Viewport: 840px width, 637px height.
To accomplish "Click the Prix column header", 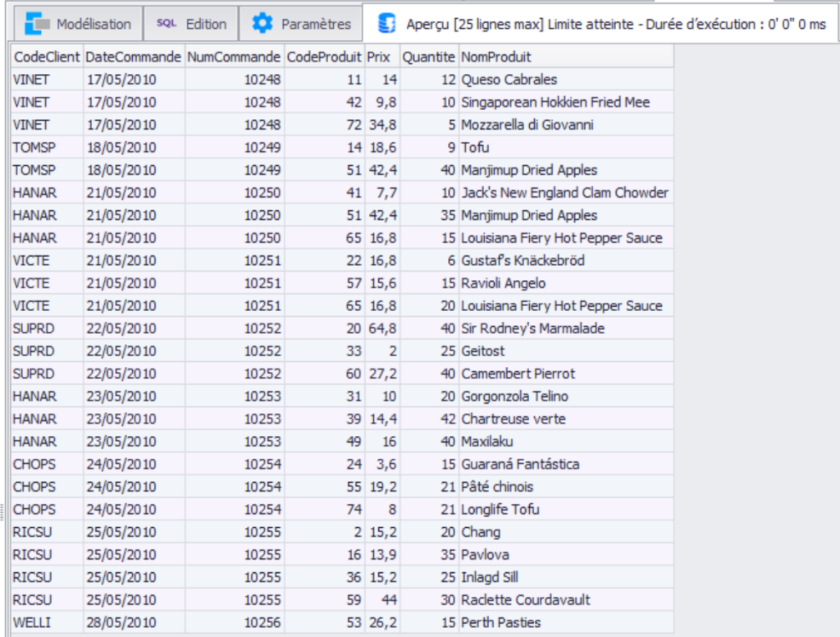I will pyautogui.click(x=382, y=57).
